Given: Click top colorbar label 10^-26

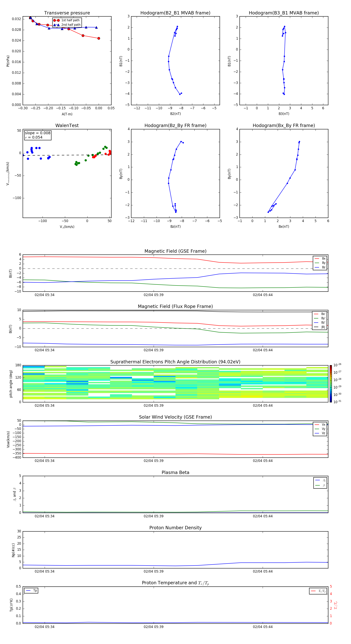Looking at the screenshot, I should pos(337,365).
